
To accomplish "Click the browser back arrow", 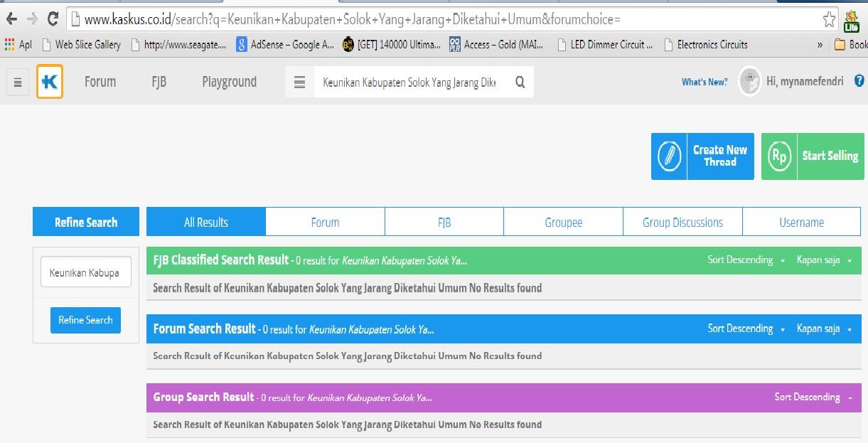I will [x=11, y=19].
